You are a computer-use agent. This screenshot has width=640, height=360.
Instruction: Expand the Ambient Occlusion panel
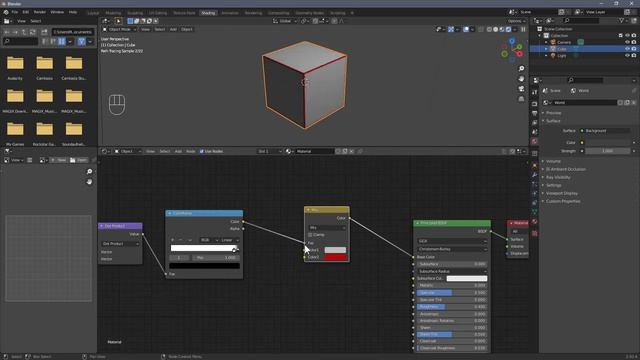click(566, 169)
